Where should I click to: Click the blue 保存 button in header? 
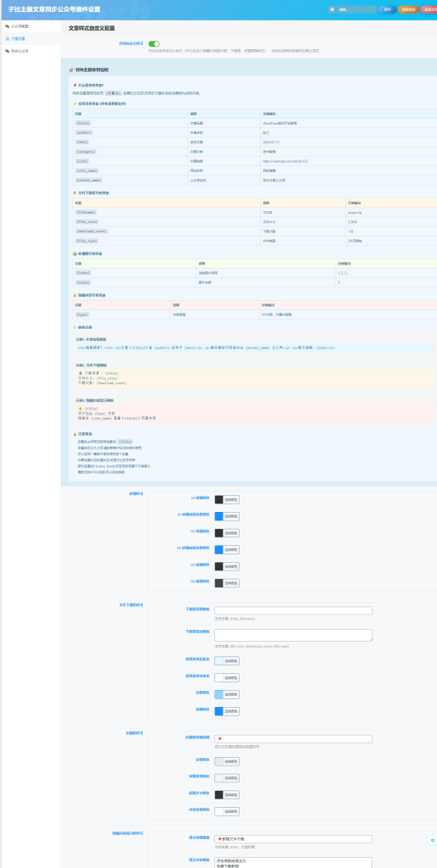point(387,9)
